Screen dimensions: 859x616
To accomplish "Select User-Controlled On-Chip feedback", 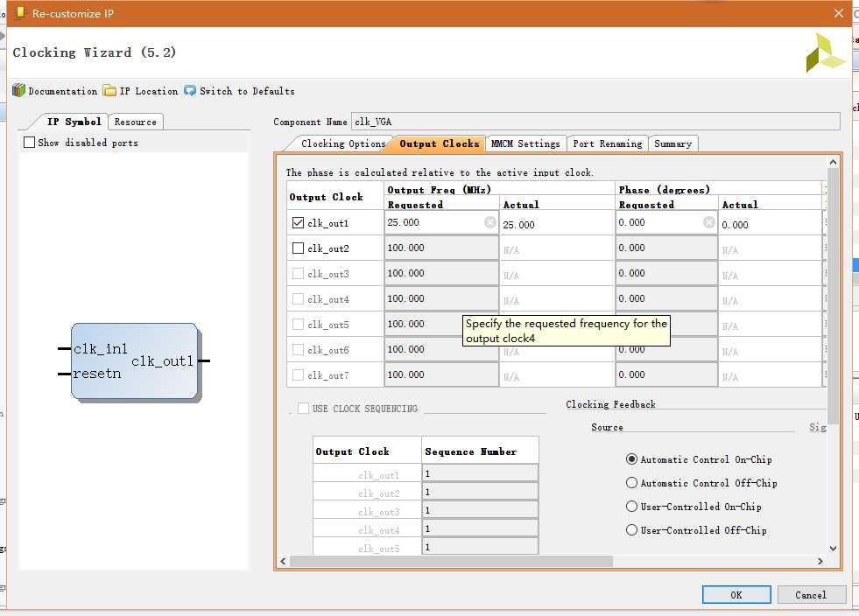I will coord(631,507).
